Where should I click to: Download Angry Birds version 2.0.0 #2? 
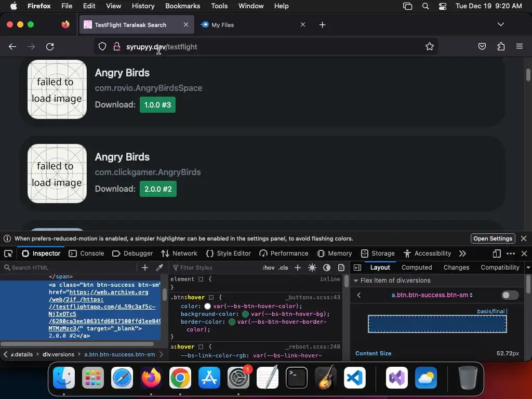point(158,189)
